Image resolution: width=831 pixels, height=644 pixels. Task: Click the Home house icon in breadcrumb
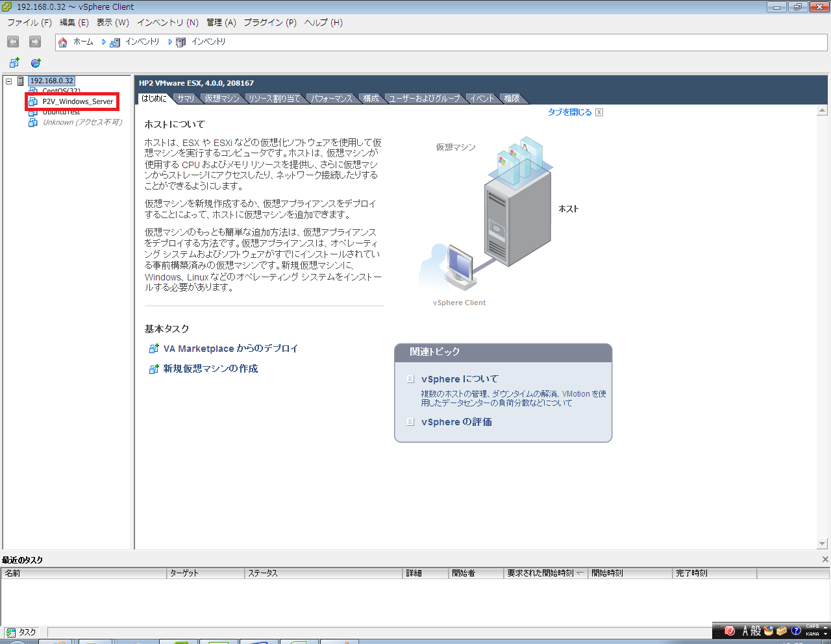pyautogui.click(x=63, y=42)
